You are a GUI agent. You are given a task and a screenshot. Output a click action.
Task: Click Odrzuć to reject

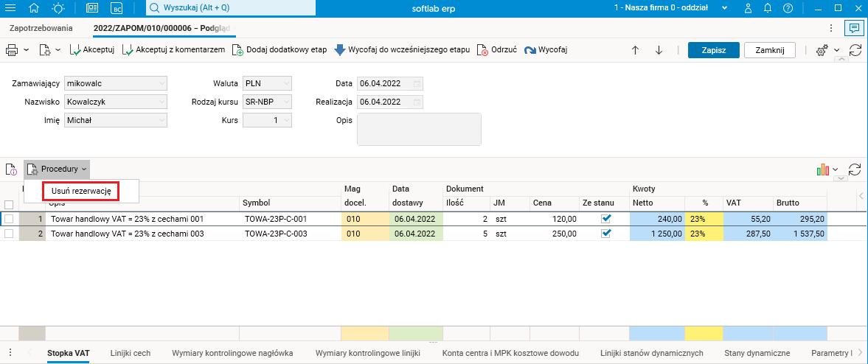[496, 50]
